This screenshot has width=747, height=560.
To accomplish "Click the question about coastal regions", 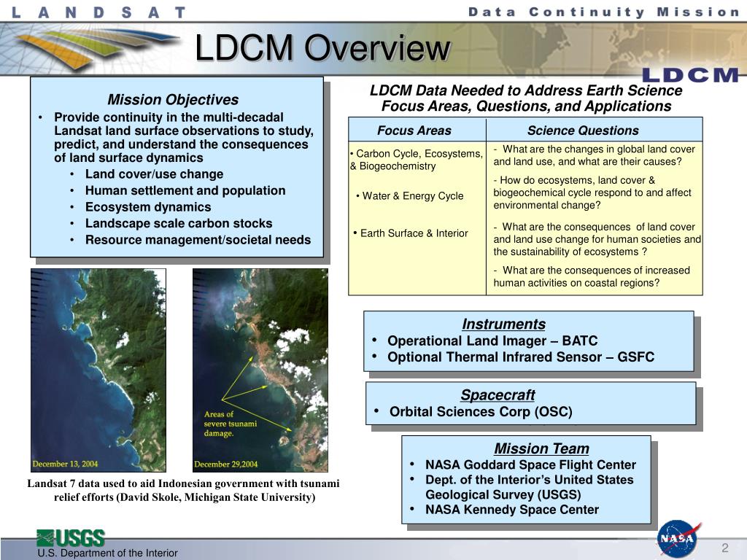I will click(x=592, y=276).
